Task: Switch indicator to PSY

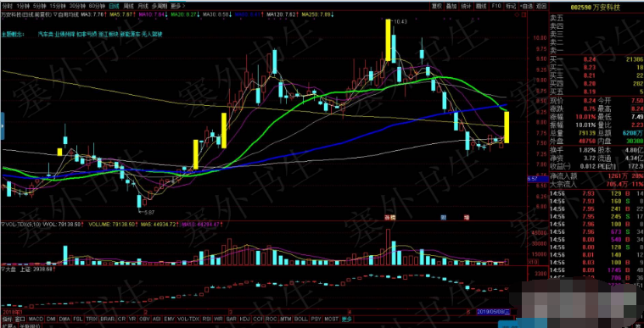Action: (316, 319)
